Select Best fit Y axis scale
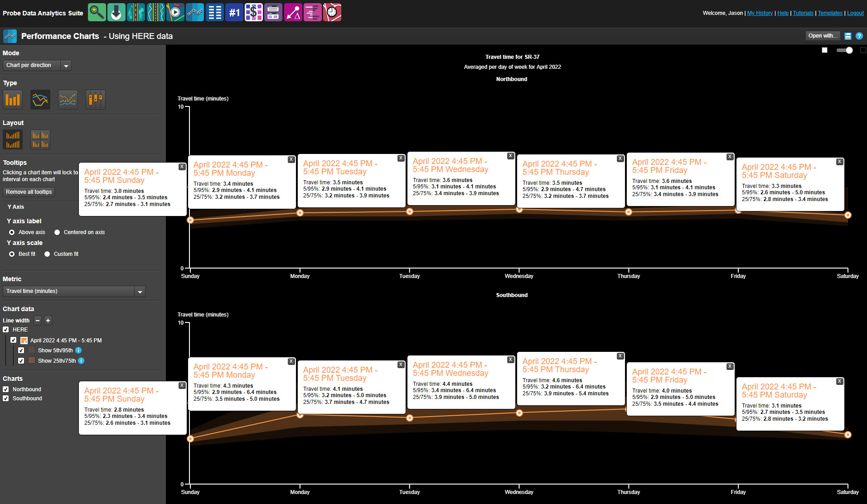This screenshot has height=504, width=867. tap(12, 254)
